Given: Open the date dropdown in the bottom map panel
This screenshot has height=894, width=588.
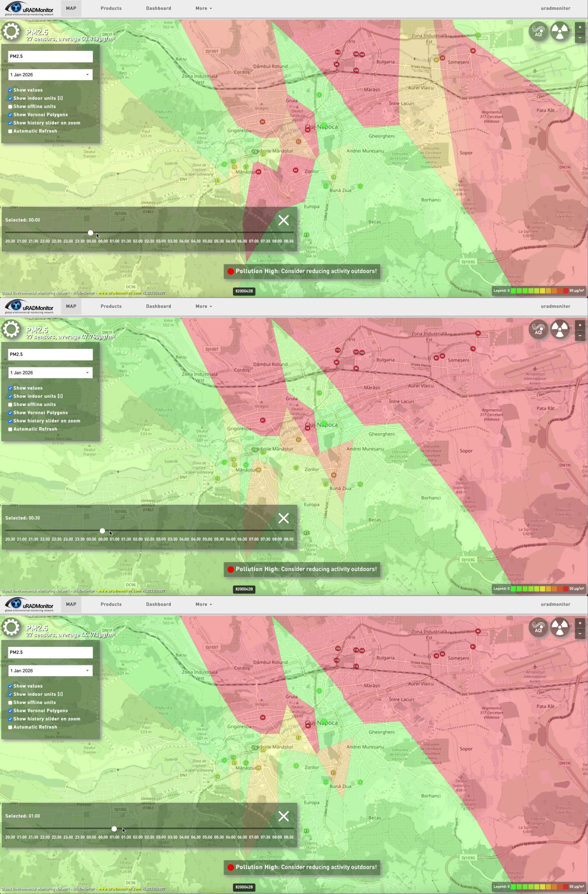Looking at the screenshot, I should (50, 670).
